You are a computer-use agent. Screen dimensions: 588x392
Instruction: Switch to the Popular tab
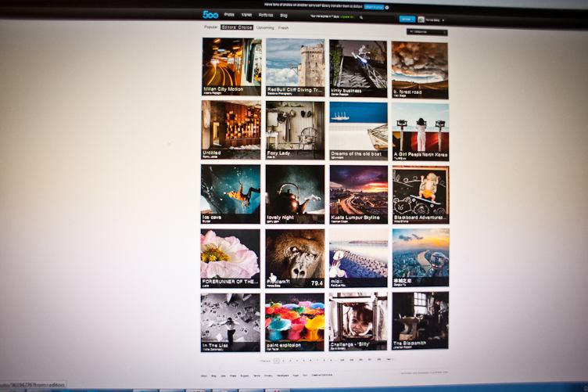click(210, 27)
